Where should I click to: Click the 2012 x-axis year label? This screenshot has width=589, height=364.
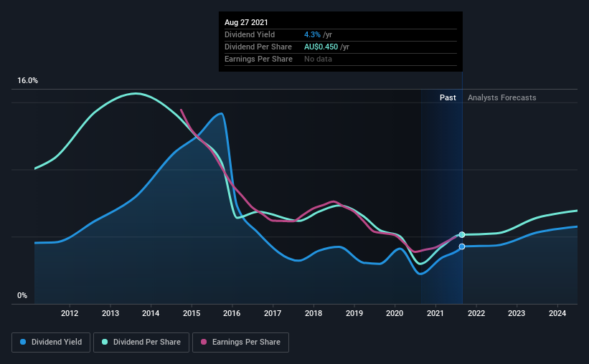coord(70,313)
